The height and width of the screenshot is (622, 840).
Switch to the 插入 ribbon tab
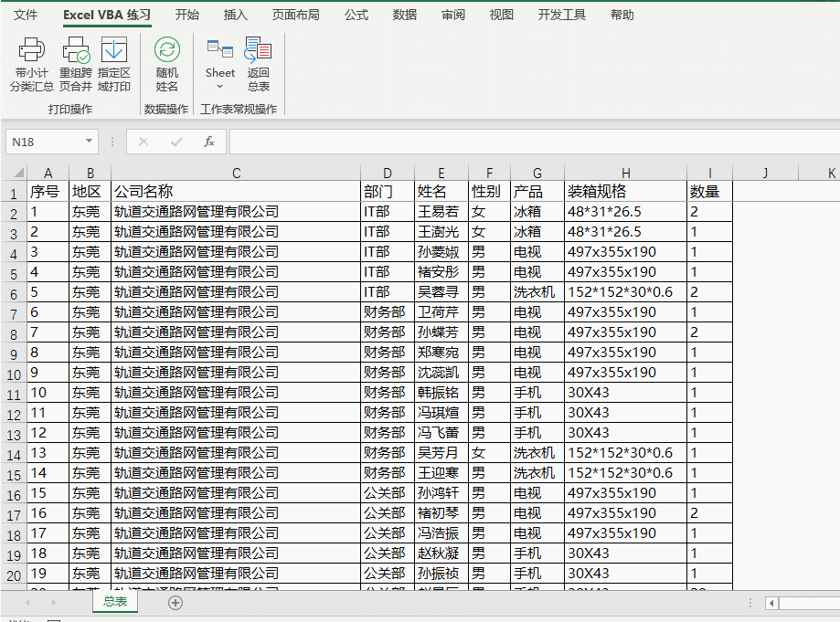pos(235,15)
